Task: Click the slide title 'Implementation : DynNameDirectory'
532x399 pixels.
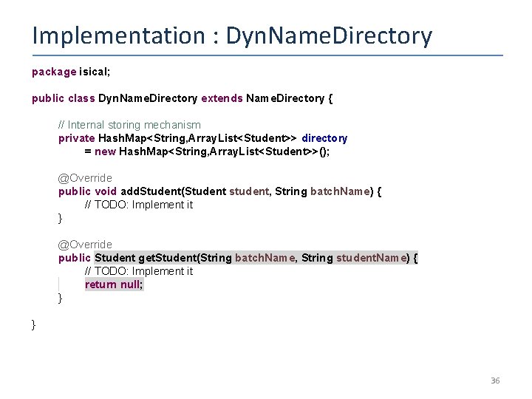Action: pos(232,36)
